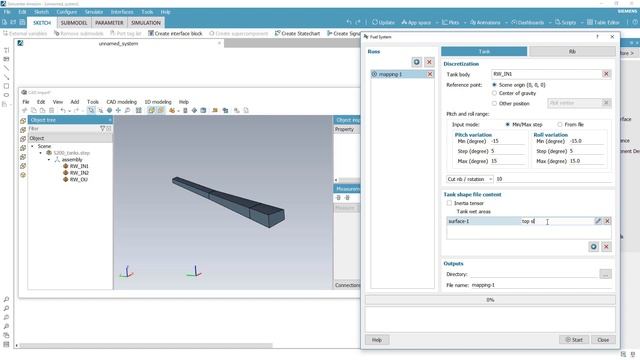Select RW_IN2 in the Object tree

(x=79, y=173)
